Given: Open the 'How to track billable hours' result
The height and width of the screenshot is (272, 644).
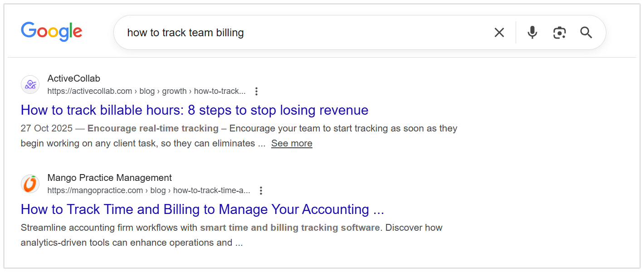Looking at the screenshot, I should click(x=194, y=110).
